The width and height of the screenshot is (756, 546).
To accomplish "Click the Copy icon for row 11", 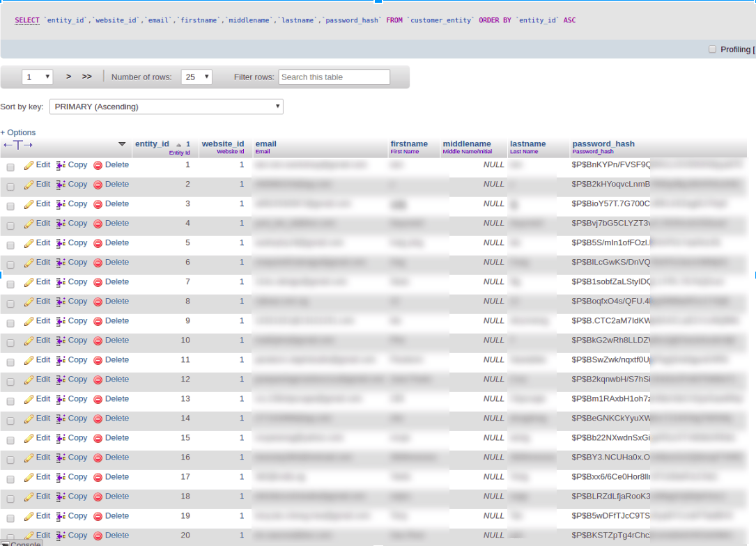I will coord(61,361).
